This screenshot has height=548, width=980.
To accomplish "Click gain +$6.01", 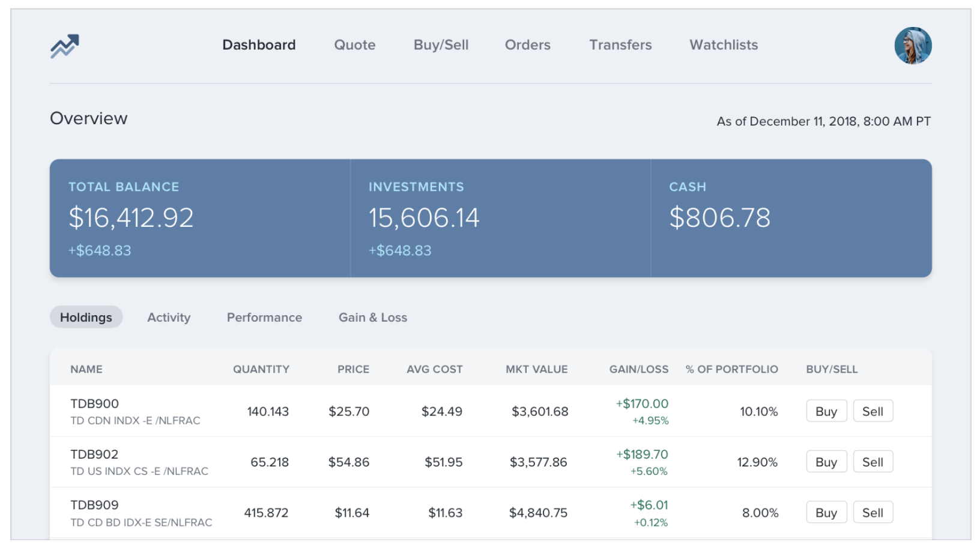I will [649, 505].
